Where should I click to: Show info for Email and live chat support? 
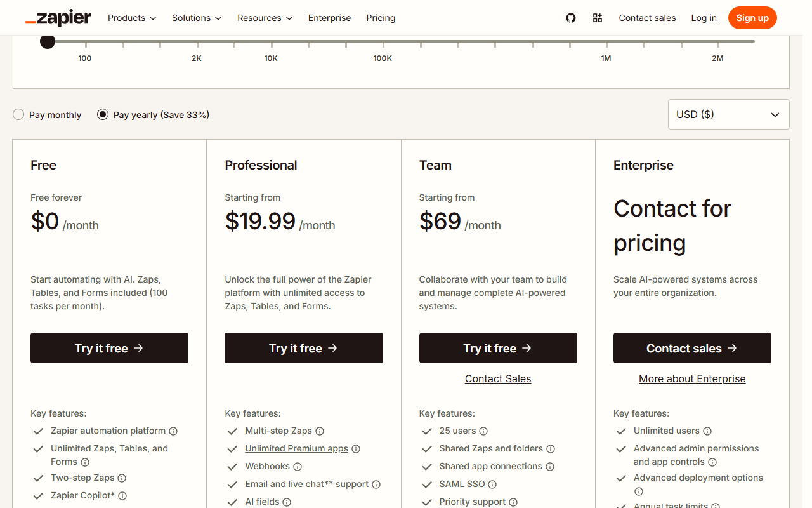point(376,485)
